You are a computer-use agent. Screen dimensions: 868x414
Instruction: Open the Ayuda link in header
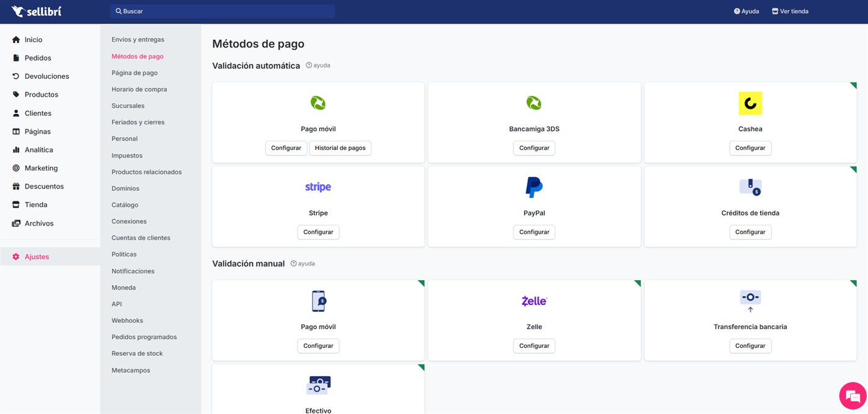click(x=746, y=11)
